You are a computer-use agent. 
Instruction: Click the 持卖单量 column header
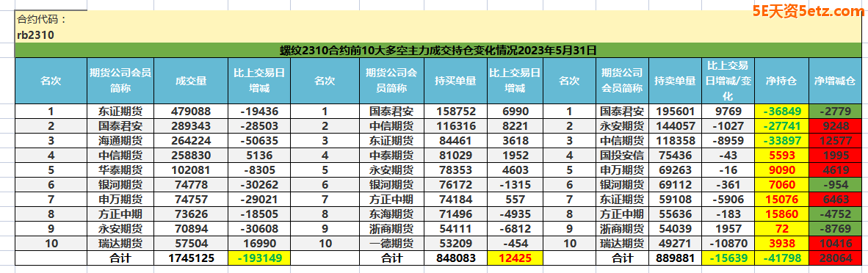coord(675,81)
